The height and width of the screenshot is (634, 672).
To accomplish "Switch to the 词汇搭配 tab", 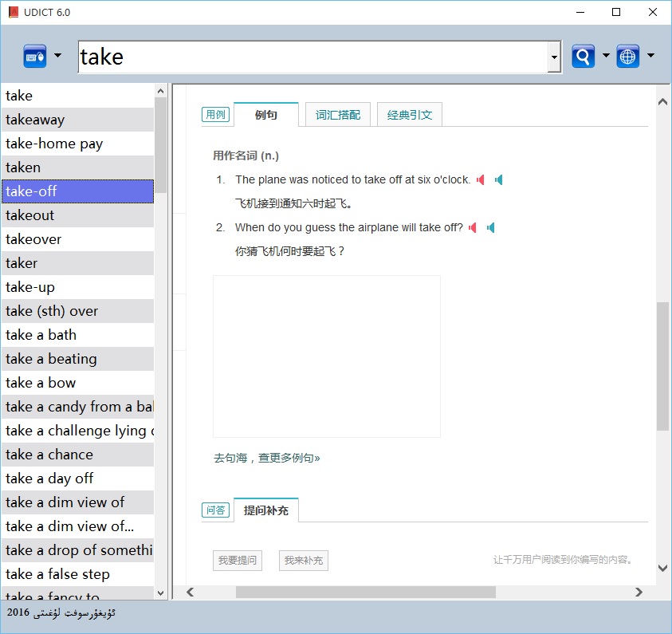I will (x=338, y=115).
